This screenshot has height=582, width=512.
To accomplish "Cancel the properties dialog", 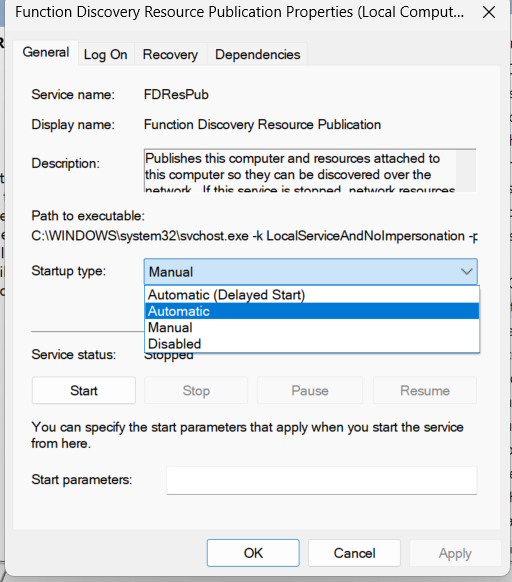I will click(x=354, y=553).
